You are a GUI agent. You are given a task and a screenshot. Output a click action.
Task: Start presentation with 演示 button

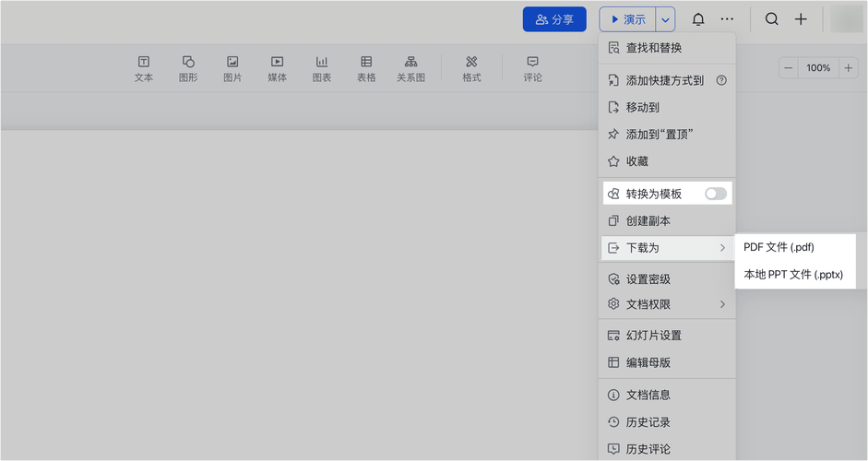(628, 19)
